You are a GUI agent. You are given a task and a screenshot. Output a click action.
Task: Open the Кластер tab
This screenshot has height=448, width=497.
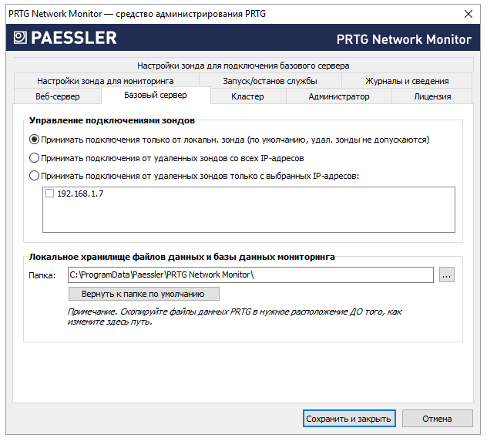(x=247, y=96)
